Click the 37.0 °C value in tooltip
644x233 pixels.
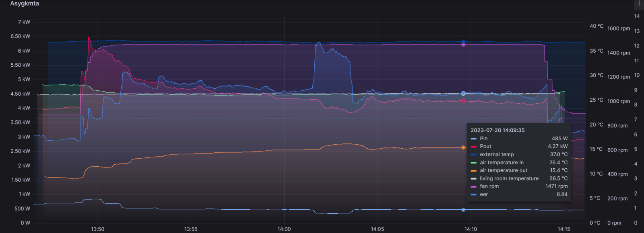[x=559, y=155]
